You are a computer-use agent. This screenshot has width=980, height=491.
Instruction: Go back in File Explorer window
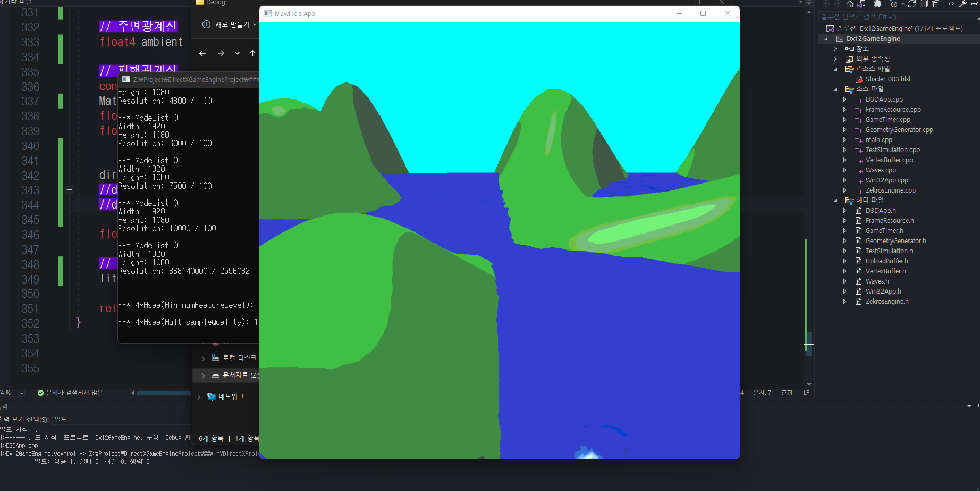202,53
